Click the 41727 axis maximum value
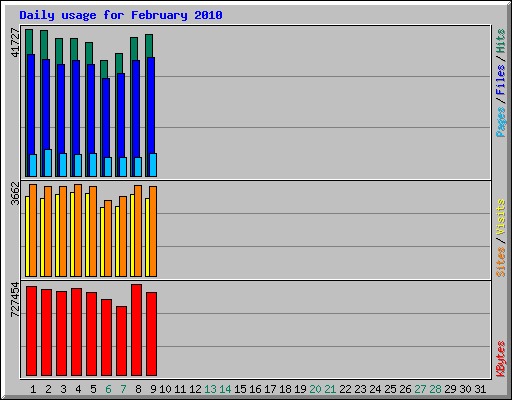The width and height of the screenshot is (512, 400). click(x=15, y=43)
